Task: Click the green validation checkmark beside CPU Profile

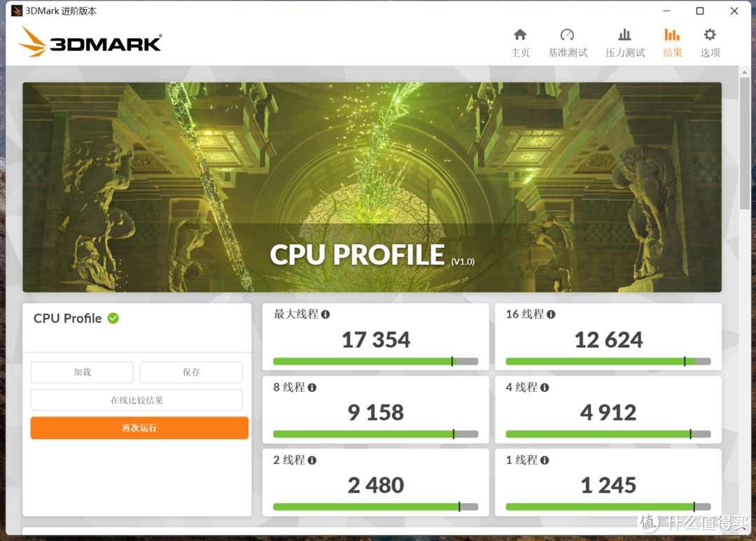Action: 113,318
